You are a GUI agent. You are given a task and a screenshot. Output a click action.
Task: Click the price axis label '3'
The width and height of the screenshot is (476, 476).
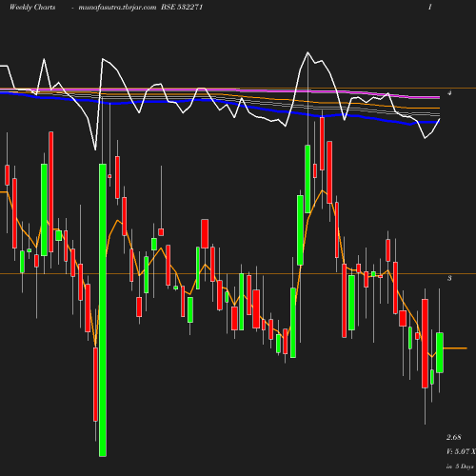pyautogui.click(x=449, y=278)
